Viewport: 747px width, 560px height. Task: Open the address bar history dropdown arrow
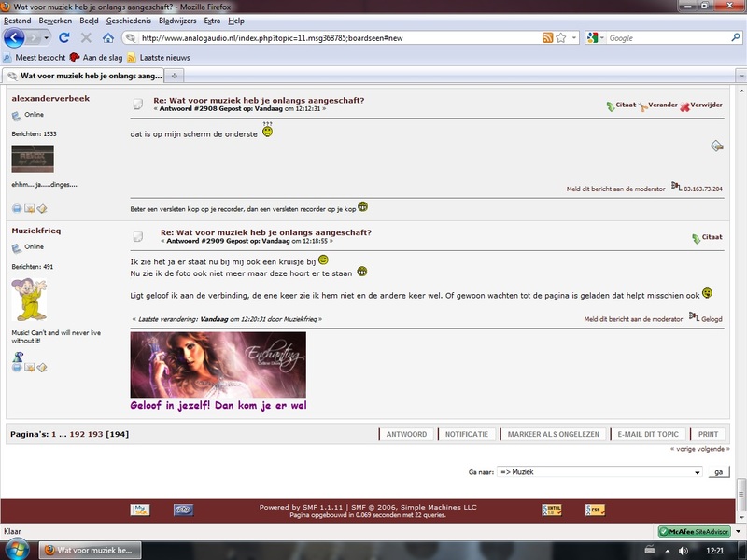pos(573,38)
